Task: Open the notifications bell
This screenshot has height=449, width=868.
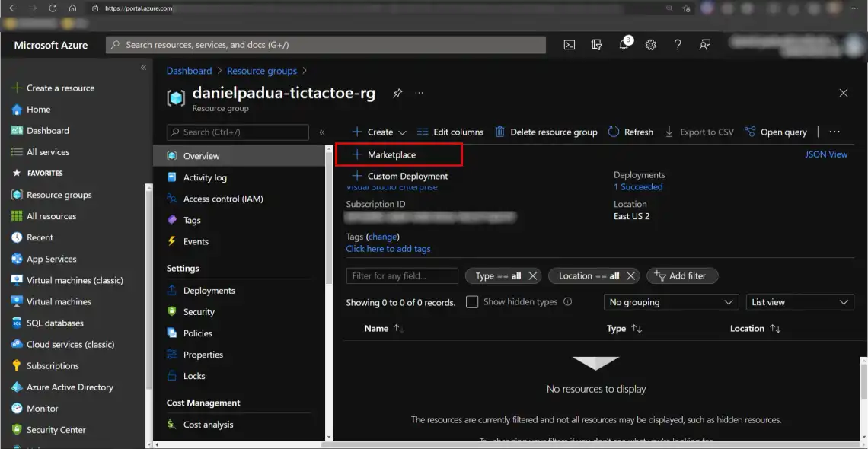Action: (624, 45)
